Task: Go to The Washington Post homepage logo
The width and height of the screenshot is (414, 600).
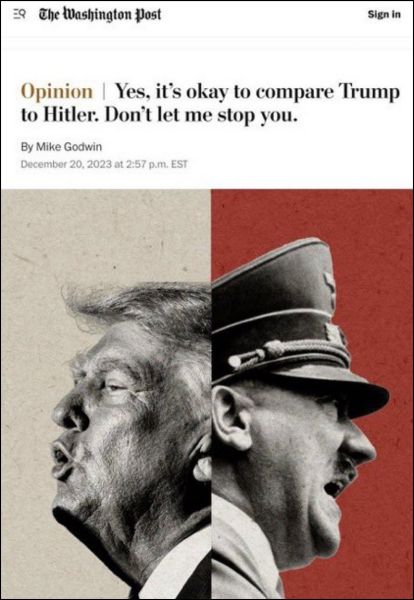Action: click(x=100, y=15)
